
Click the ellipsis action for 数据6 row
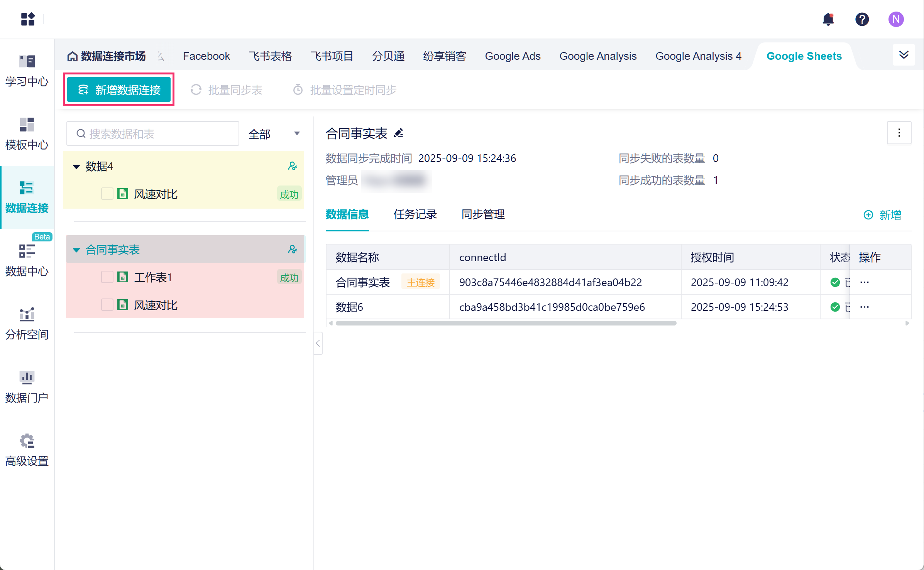[865, 307]
